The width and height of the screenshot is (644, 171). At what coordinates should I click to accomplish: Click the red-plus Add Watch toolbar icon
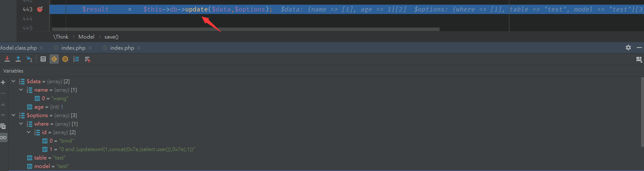pos(87,59)
